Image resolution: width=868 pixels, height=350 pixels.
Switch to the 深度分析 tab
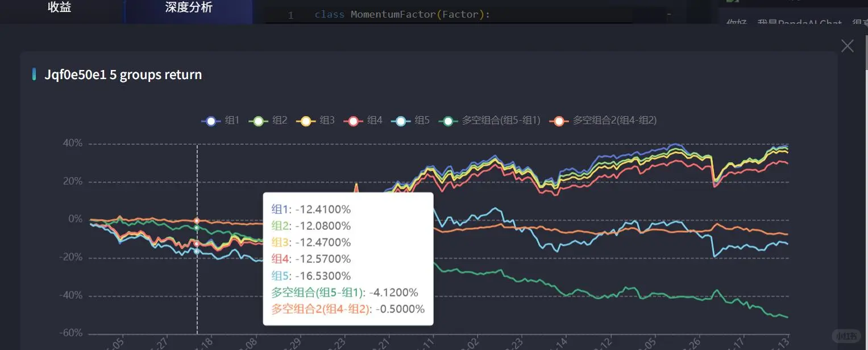[x=189, y=7]
